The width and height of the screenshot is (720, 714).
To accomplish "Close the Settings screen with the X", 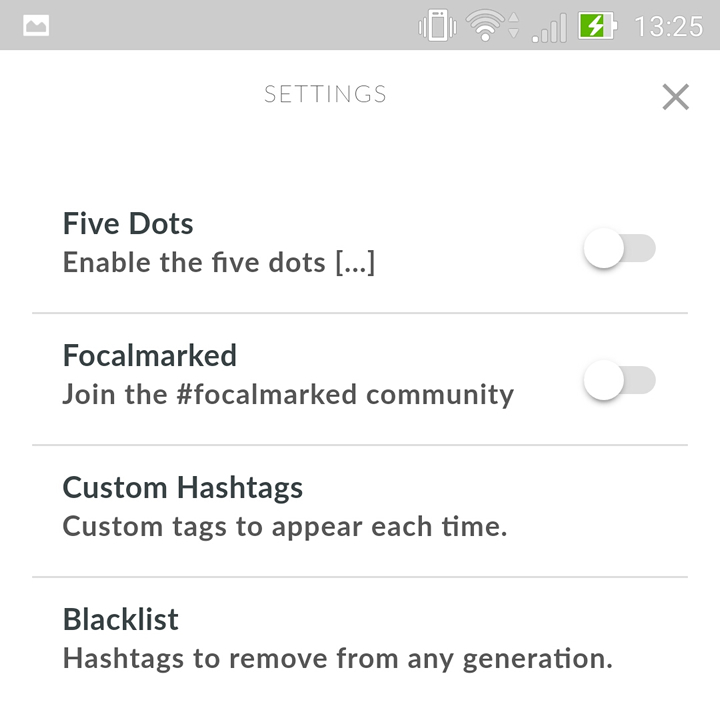I will pos(676,97).
